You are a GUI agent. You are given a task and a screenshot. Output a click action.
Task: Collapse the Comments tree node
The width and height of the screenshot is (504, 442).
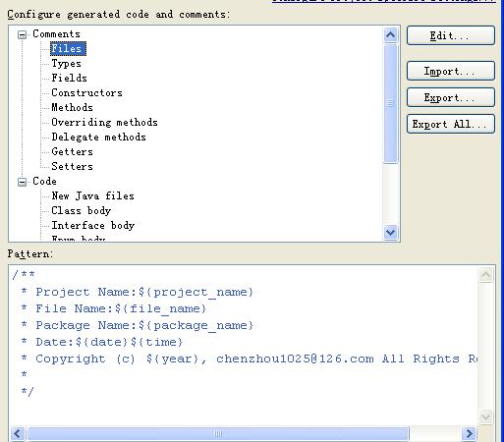(22, 34)
